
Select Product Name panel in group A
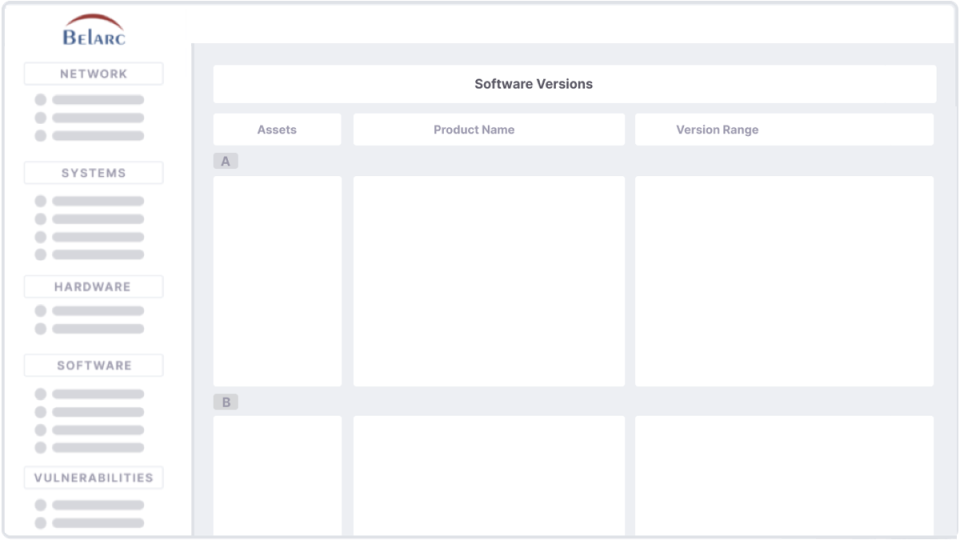pyautogui.click(x=489, y=281)
